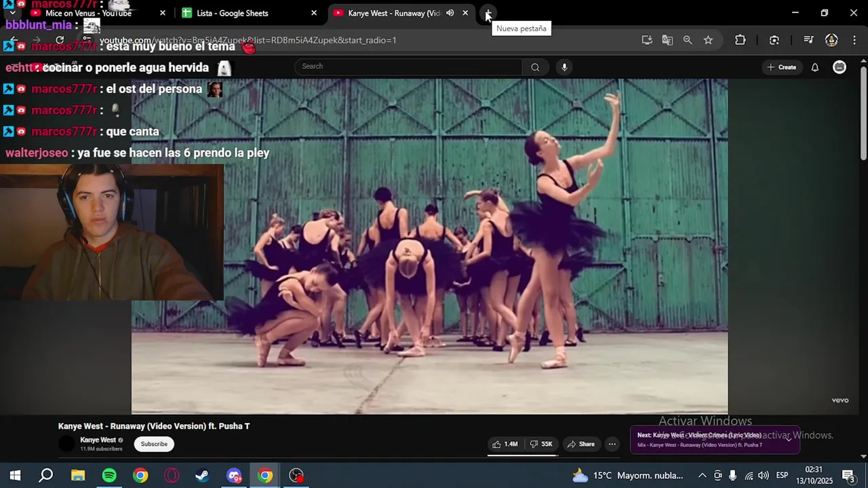Switch the ESP input language
The width and height of the screenshot is (868, 488).
tap(782, 475)
